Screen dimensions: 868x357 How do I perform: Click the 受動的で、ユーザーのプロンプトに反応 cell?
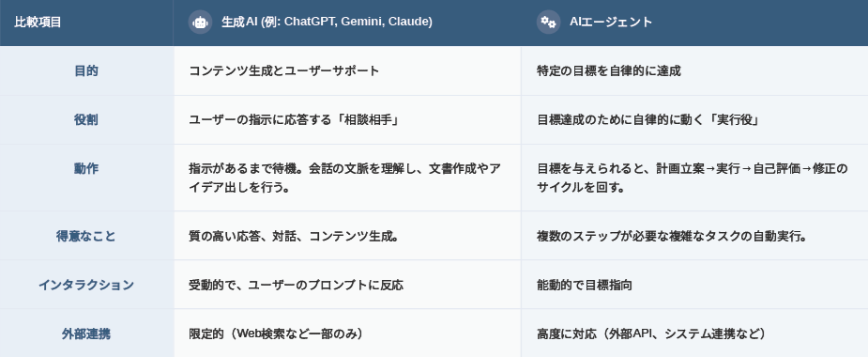347,285
